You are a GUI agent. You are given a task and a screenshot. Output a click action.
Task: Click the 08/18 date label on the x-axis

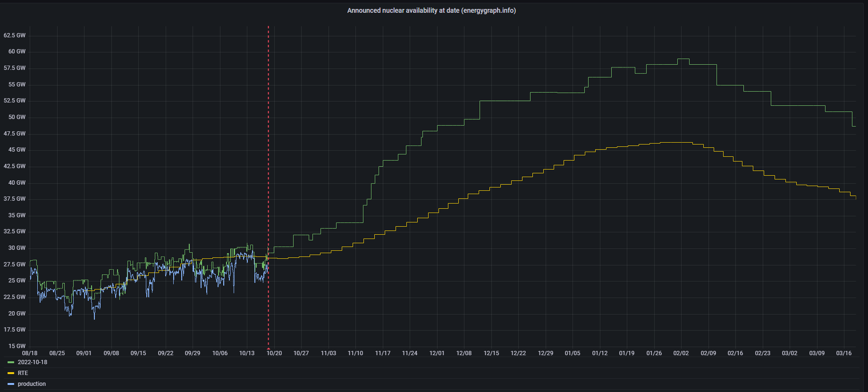tap(30, 353)
